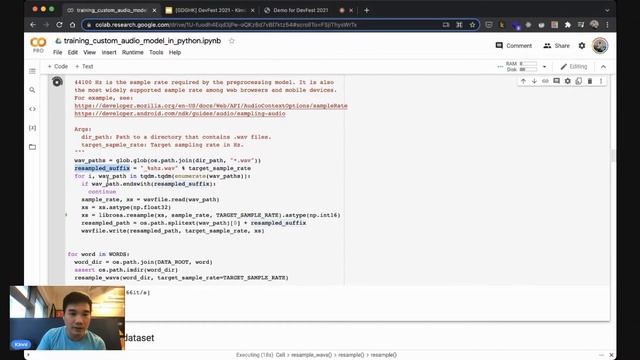This screenshot has width=640, height=360.
Task: Open the Runtime menu
Action: point(132,53)
